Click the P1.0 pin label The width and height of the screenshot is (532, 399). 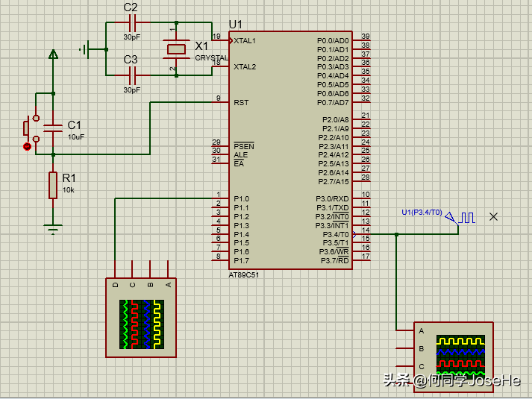241,198
